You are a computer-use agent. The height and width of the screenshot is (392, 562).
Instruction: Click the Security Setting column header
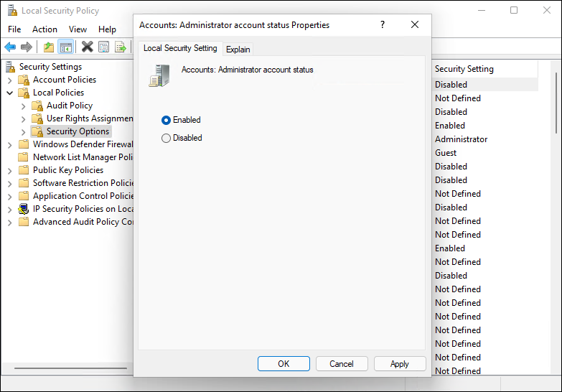pyautogui.click(x=485, y=68)
